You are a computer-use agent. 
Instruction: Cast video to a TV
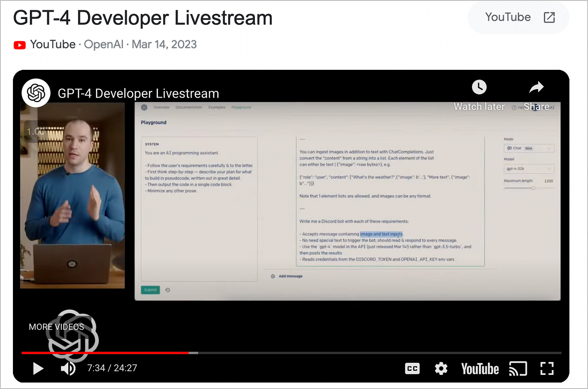click(x=518, y=368)
